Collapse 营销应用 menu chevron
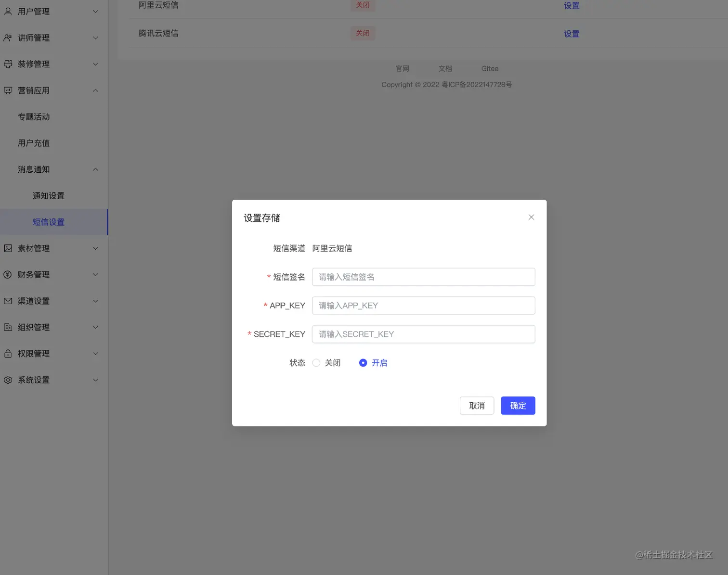 click(95, 90)
